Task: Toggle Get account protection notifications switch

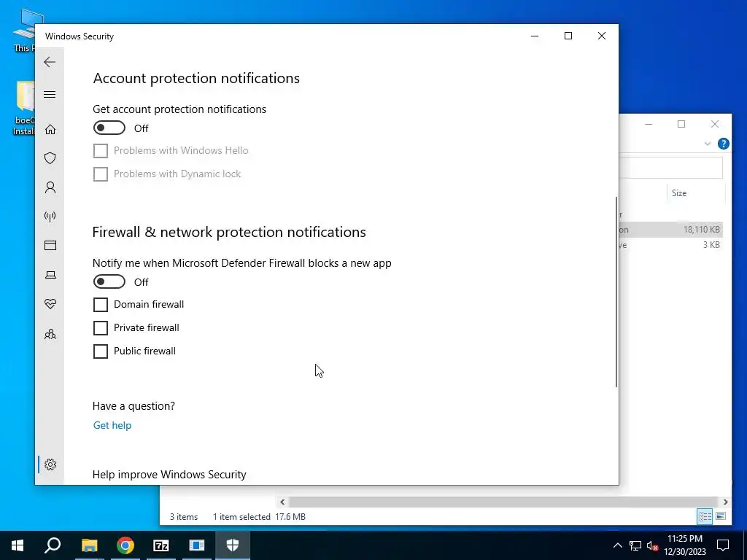Action: coord(109,128)
